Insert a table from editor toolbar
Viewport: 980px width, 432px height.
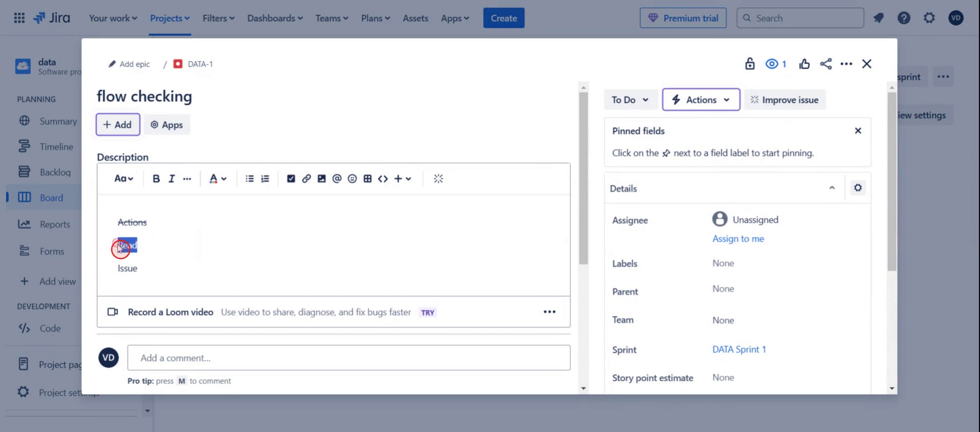point(367,179)
